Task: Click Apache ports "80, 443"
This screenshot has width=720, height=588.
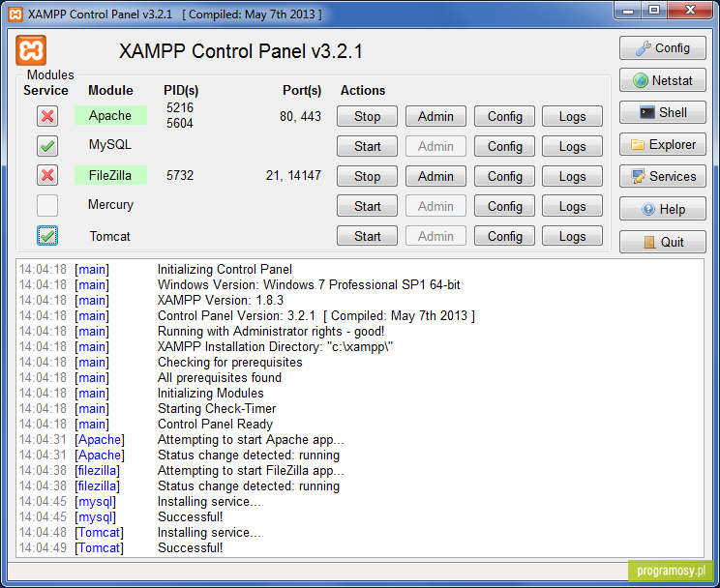Action: (300, 116)
